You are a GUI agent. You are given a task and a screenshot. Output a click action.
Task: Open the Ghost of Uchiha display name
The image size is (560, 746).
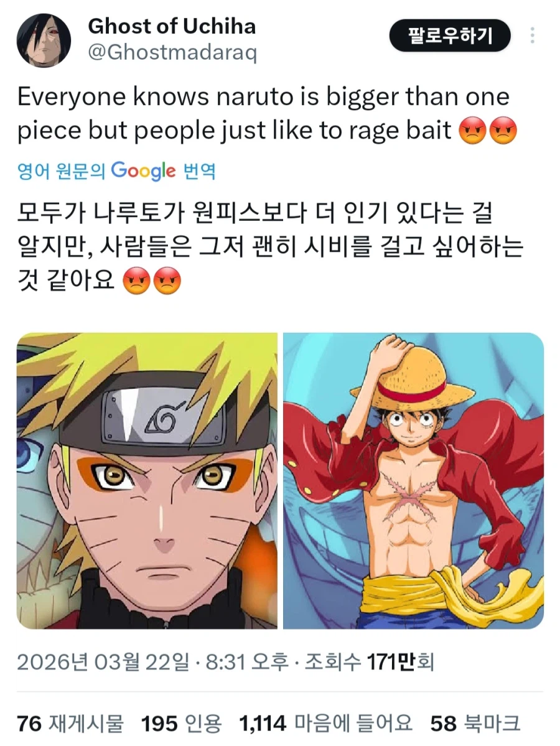pyautogui.click(x=172, y=26)
